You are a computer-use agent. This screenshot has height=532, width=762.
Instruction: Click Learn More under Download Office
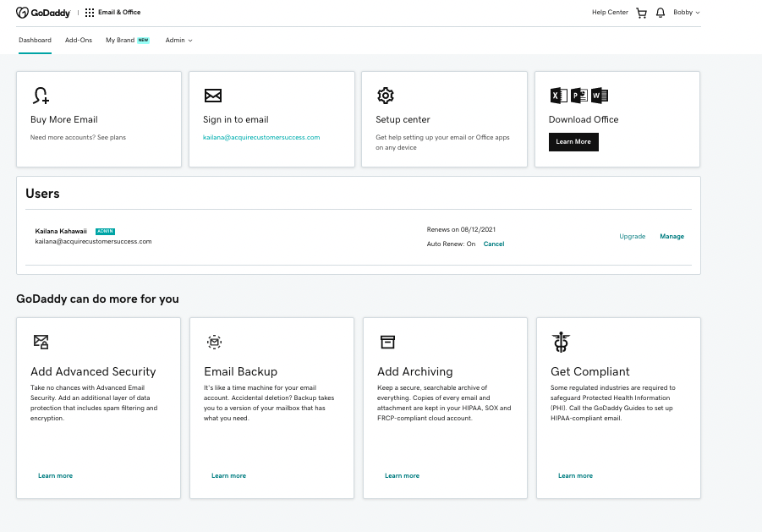573,142
